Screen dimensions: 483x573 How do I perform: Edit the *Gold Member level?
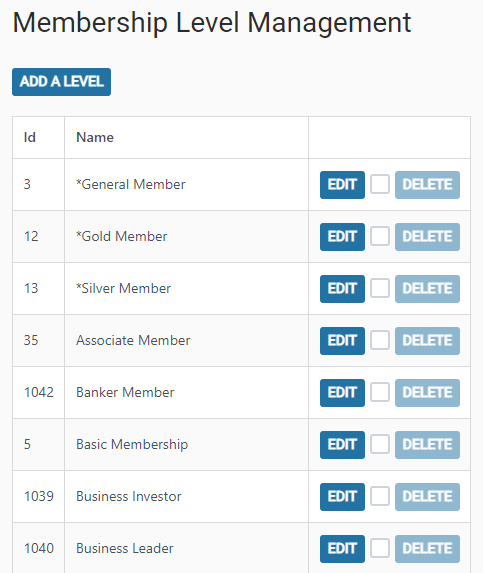(342, 237)
